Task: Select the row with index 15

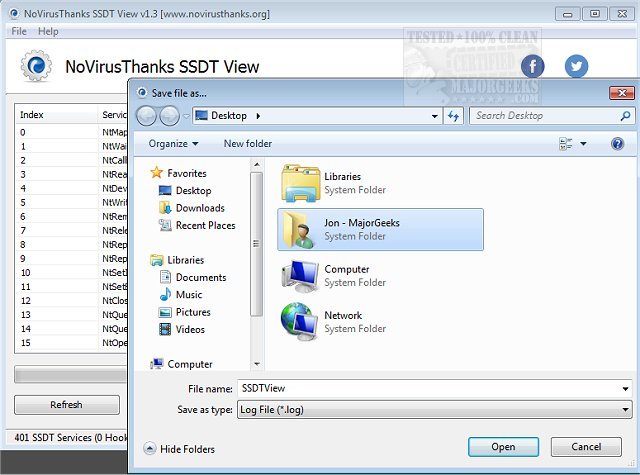Action: pos(71,343)
